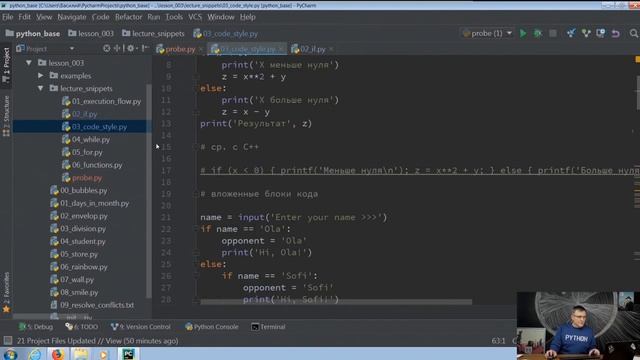Start debugging with the bug icon
The image size is (640, 360).
click(538, 33)
